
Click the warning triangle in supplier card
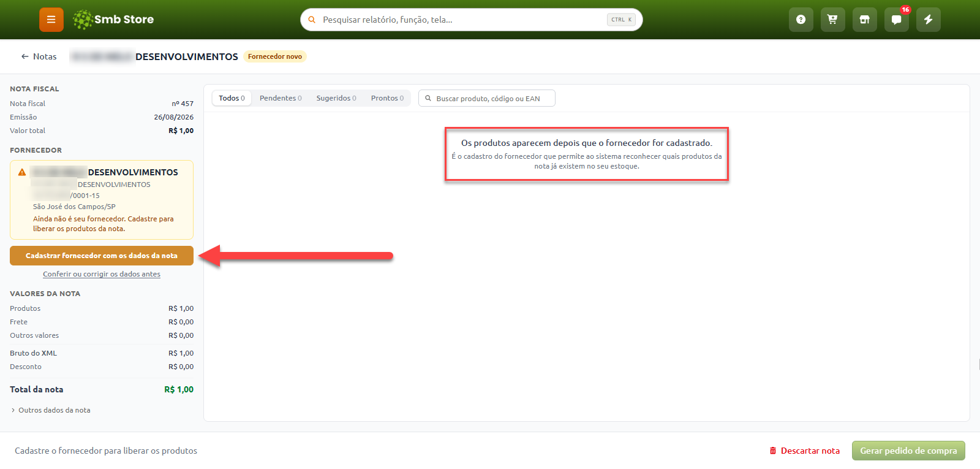(x=22, y=172)
